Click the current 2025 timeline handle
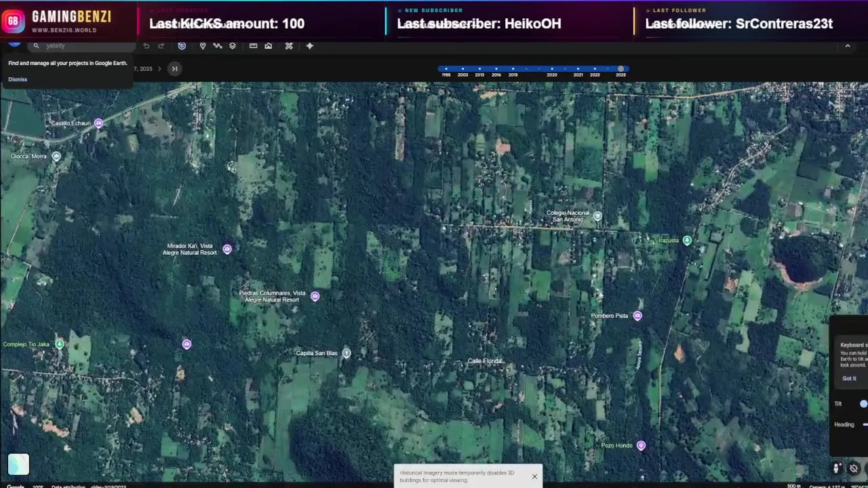The width and height of the screenshot is (868, 488). 620,69
